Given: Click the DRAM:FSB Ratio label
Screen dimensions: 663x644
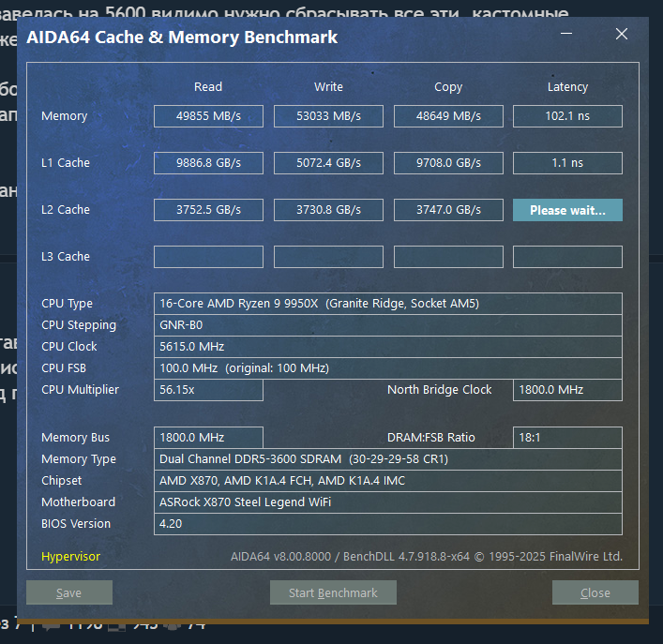Looking at the screenshot, I should [430, 438].
